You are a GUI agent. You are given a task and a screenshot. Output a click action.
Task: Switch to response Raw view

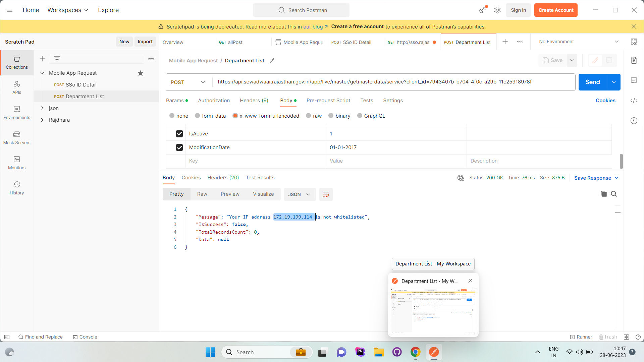pos(202,194)
